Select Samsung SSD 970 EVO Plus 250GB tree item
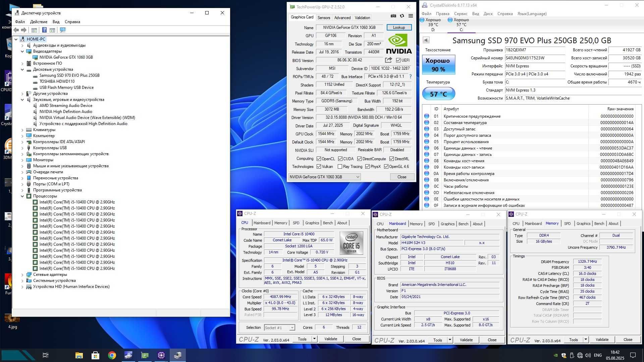Screen dimensions: 644x362 69,75
